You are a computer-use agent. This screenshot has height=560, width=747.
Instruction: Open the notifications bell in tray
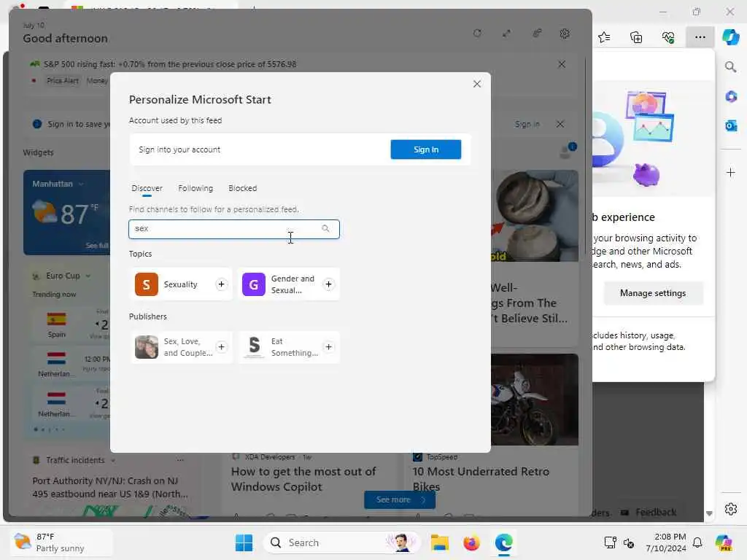coord(697,542)
